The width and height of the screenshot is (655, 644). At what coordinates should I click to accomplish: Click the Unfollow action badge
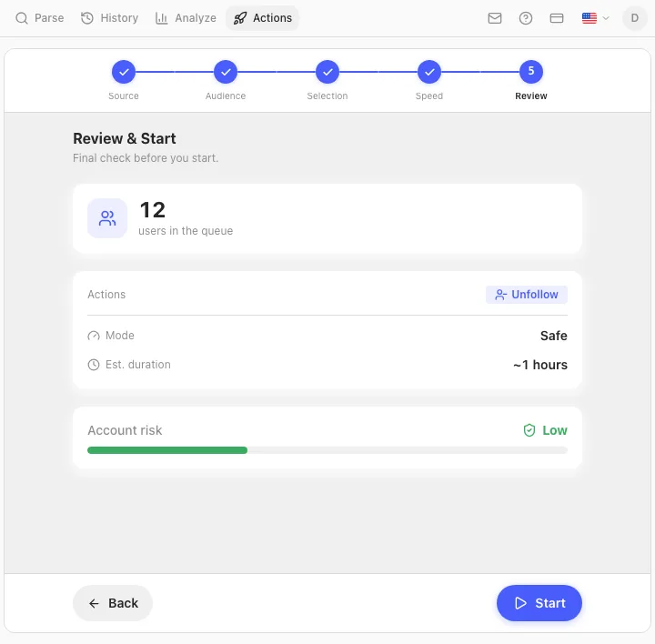point(527,295)
